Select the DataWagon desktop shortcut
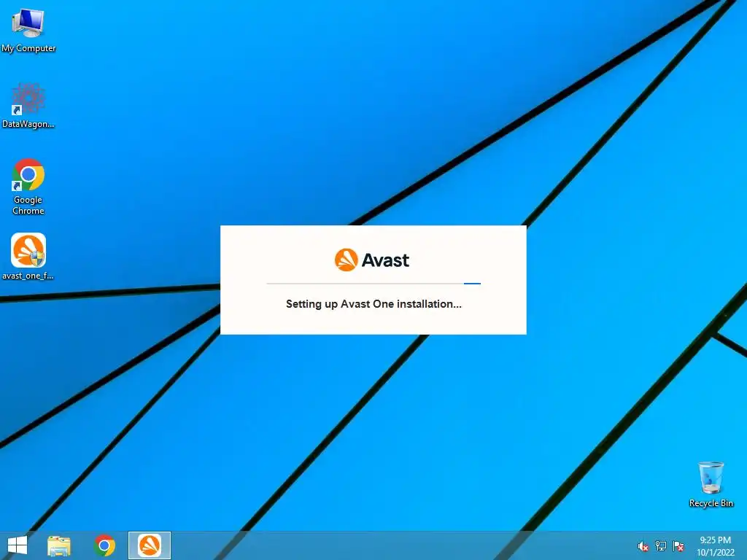The image size is (747, 560). [28, 106]
